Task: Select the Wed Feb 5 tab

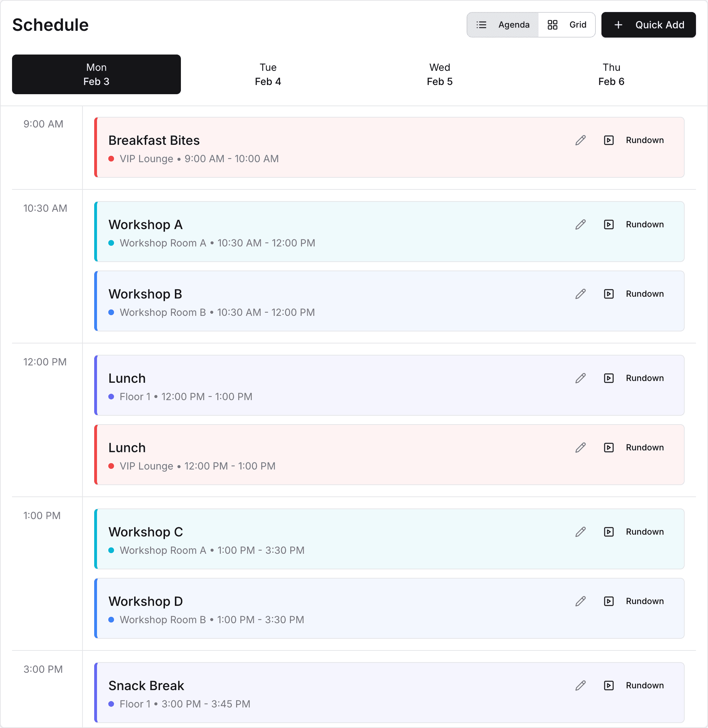Action: [x=440, y=74]
